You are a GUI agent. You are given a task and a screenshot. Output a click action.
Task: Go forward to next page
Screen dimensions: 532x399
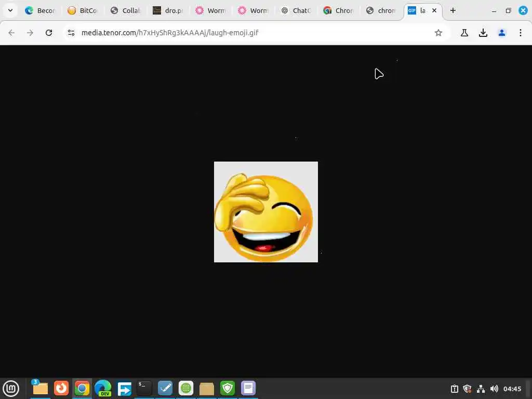coord(30,33)
